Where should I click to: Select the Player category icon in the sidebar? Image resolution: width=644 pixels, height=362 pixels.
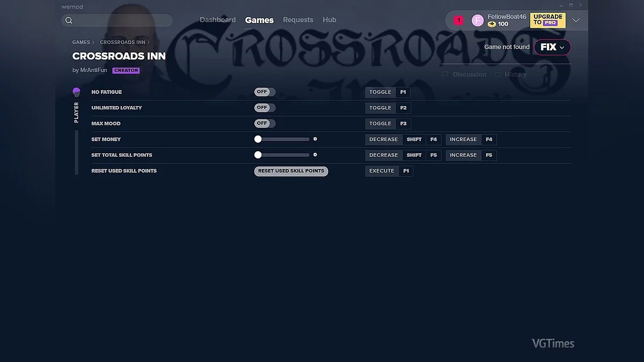76,92
